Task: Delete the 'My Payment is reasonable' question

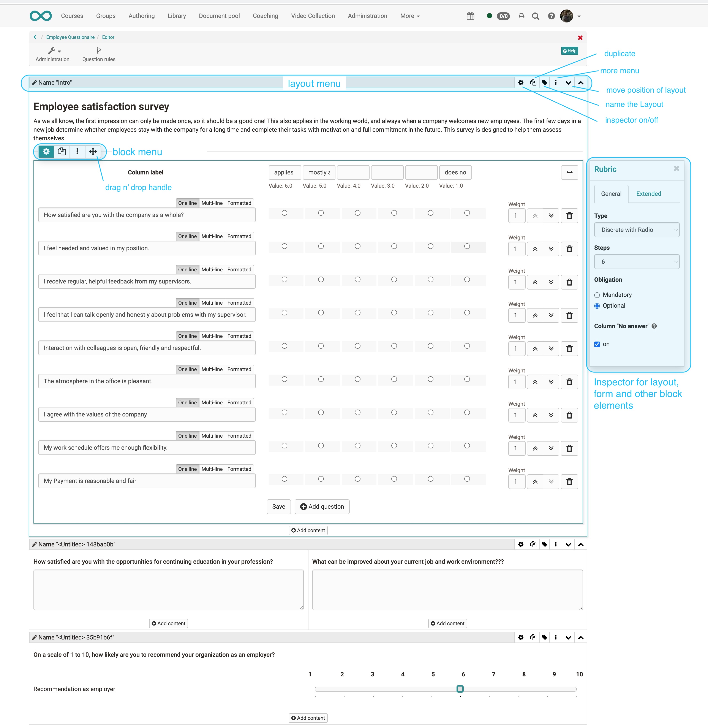Action: tap(569, 482)
